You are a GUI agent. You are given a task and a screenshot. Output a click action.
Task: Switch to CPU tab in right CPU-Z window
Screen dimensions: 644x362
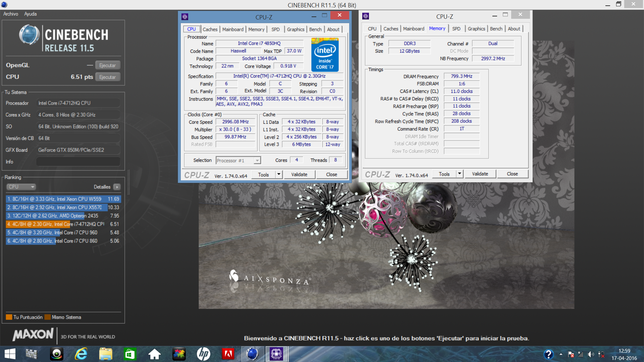click(x=372, y=29)
